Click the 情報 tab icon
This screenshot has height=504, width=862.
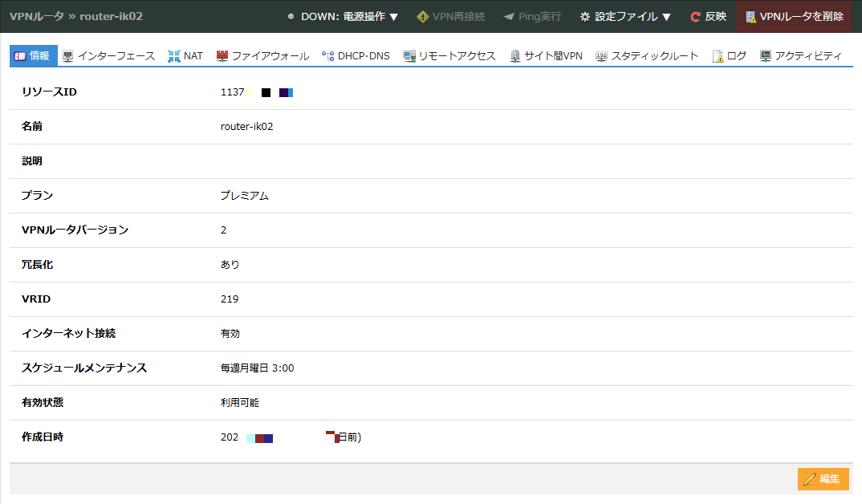[x=20, y=56]
